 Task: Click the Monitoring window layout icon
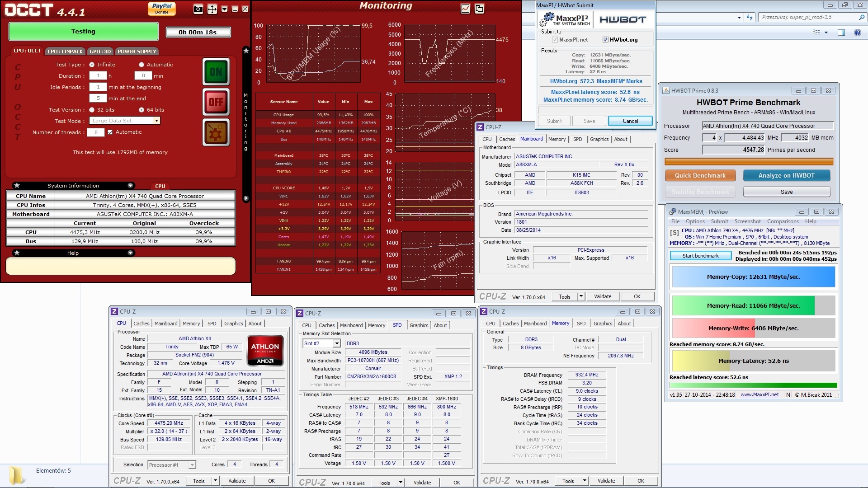coord(479,8)
